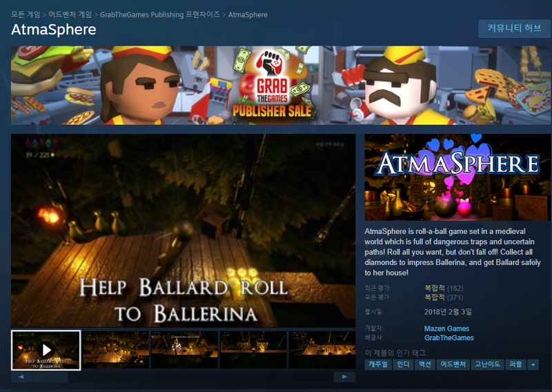Viewport: 552px width, 392px height.
Task: Click the thumbnail strip scrollbar handle
Action: 50,377
